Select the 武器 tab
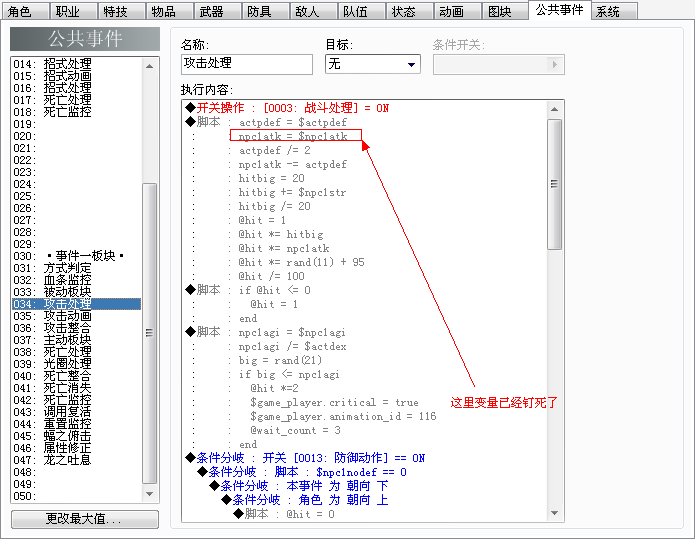 pyautogui.click(x=217, y=11)
